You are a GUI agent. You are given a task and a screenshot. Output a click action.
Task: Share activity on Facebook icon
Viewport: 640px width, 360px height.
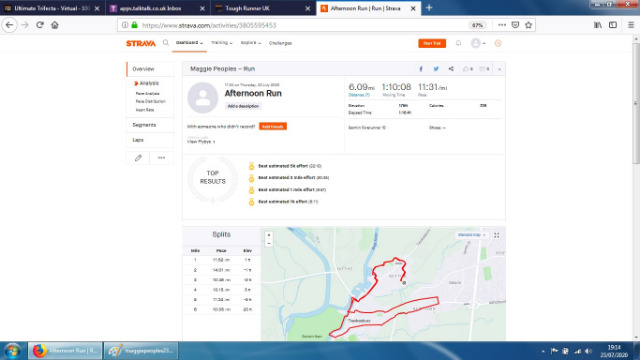[421, 69]
